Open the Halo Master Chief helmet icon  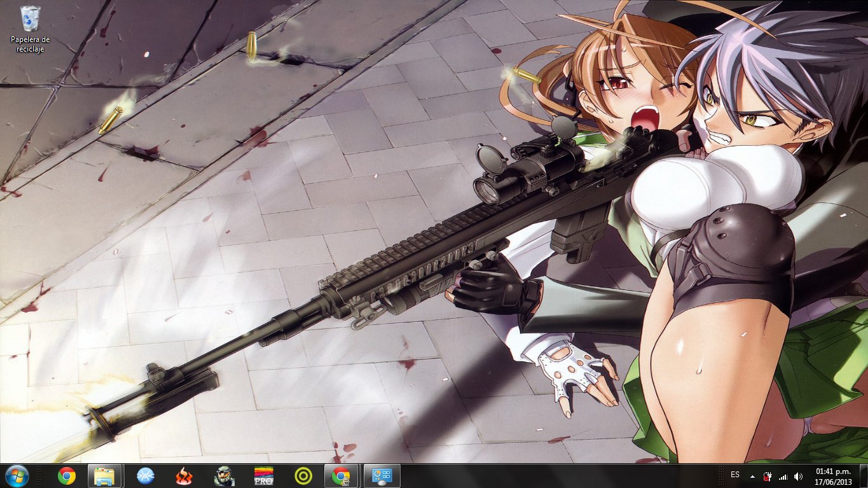coord(224,476)
